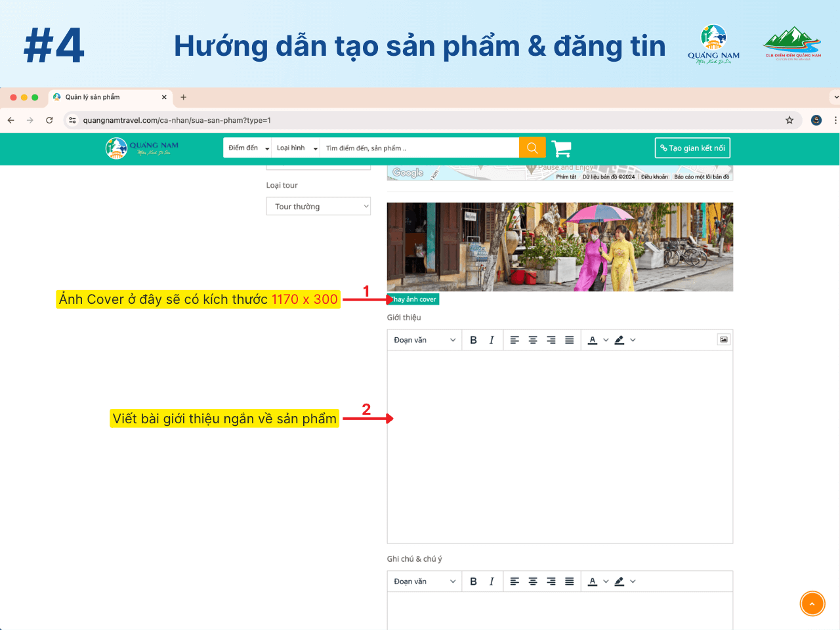Select the Quản lý sản phẩm tab

[x=105, y=97]
